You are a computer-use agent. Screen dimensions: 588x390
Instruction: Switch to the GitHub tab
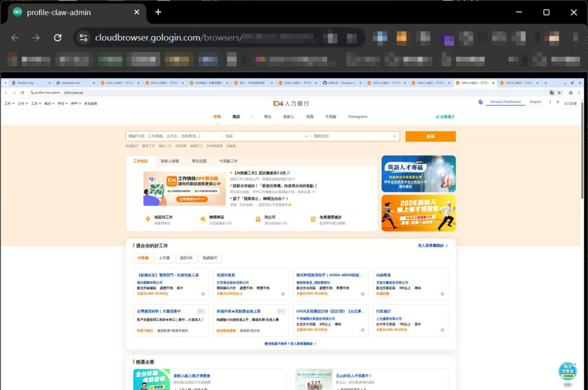click(x=341, y=83)
